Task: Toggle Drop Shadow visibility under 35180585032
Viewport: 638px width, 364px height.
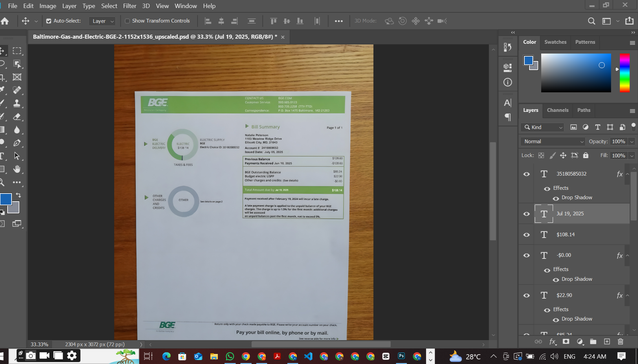Action: 556,198
